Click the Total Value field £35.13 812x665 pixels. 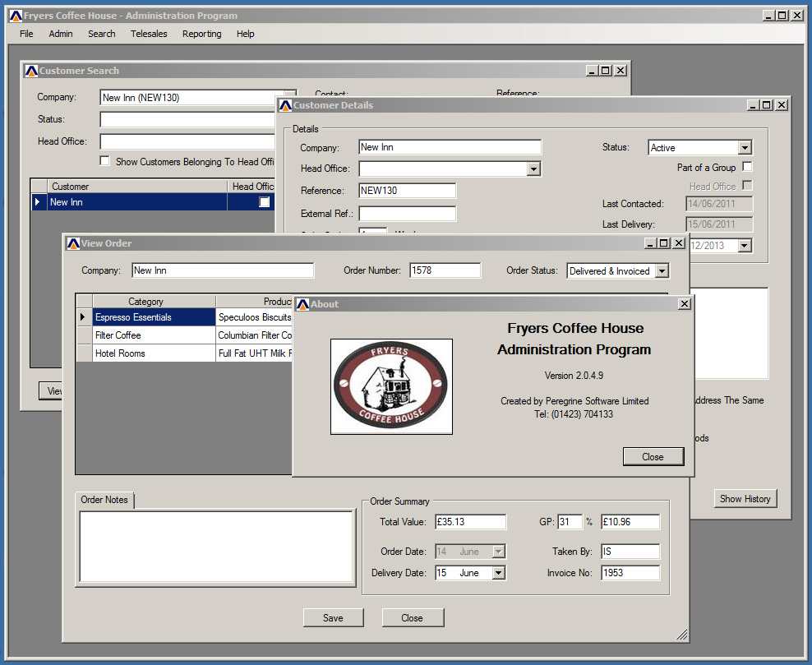[x=470, y=522]
